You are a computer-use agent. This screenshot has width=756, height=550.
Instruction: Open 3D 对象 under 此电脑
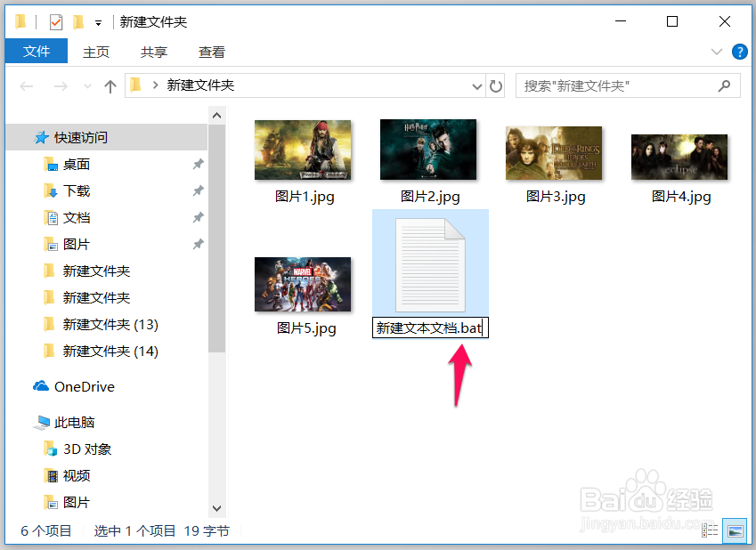(x=87, y=449)
